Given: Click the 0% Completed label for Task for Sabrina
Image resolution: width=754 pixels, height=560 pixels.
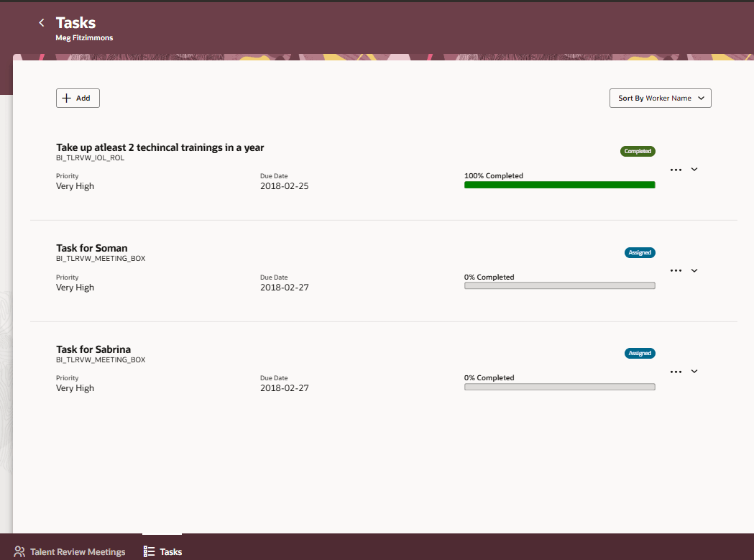Looking at the screenshot, I should click(489, 377).
